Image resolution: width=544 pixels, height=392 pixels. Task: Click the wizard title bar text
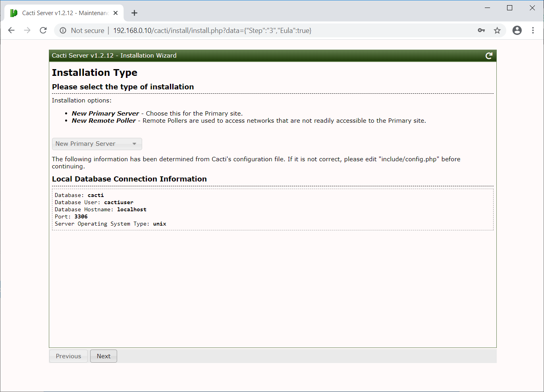(114, 56)
